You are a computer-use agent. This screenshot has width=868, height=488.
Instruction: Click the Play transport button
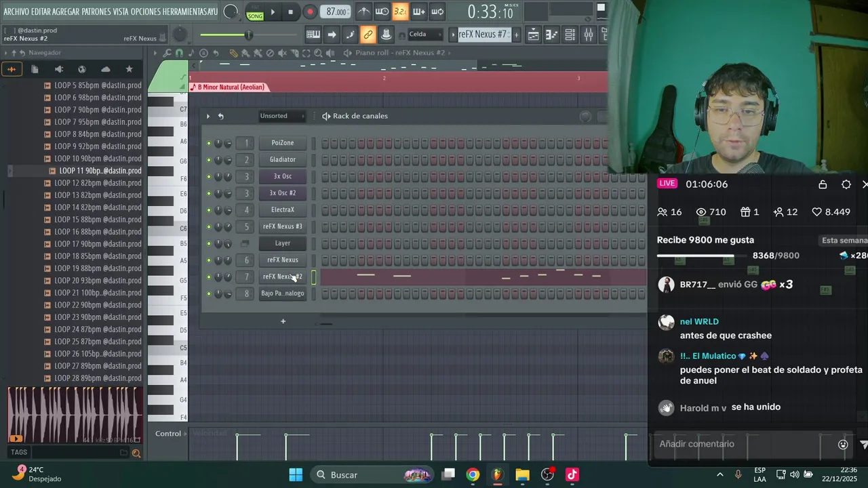click(x=273, y=12)
